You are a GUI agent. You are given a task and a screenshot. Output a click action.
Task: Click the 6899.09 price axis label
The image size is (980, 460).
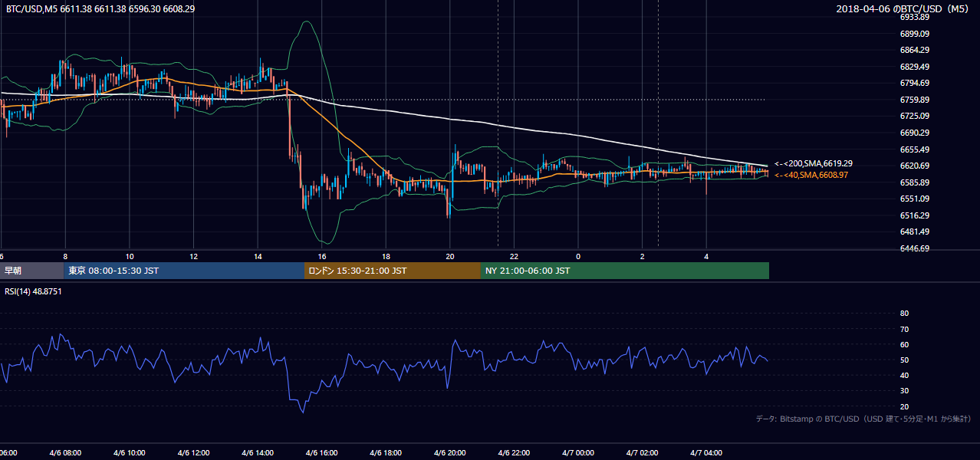915,34
